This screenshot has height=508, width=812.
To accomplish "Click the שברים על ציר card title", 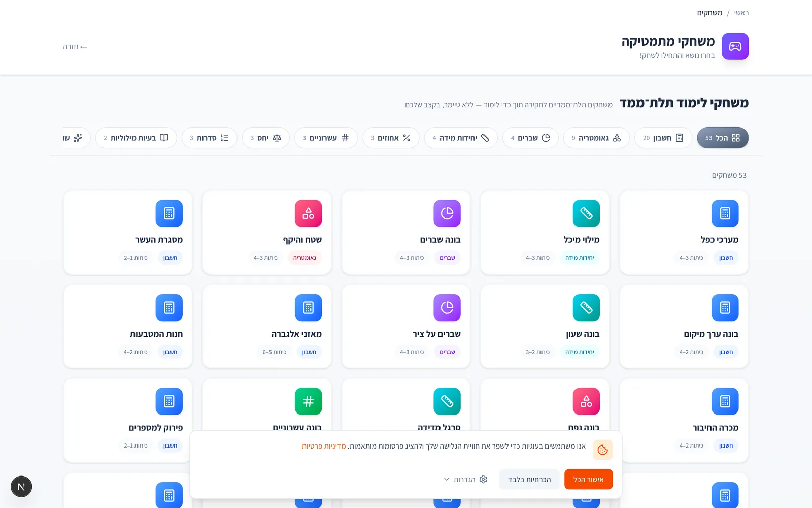I will point(437,334).
